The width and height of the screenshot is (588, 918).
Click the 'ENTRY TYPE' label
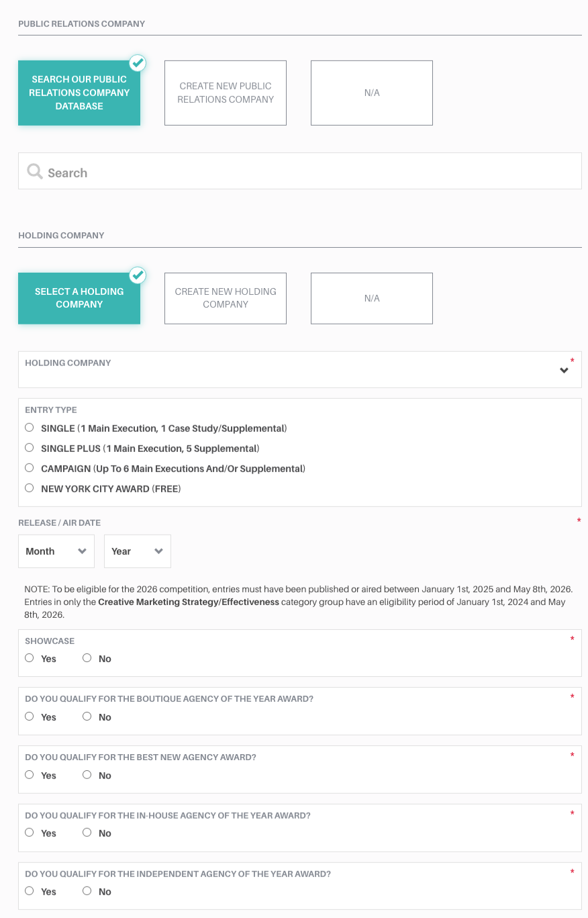click(x=51, y=410)
